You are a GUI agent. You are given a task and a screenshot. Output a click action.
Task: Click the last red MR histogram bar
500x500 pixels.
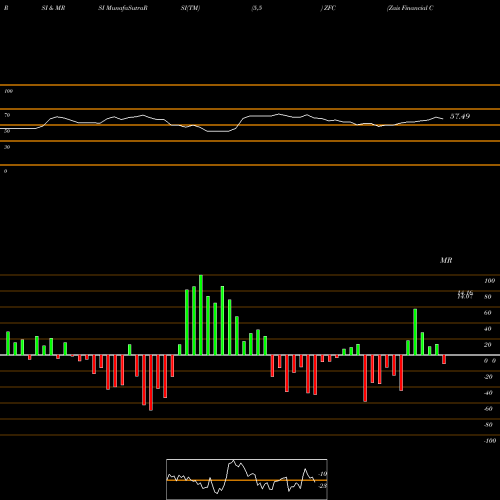point(444,359)
